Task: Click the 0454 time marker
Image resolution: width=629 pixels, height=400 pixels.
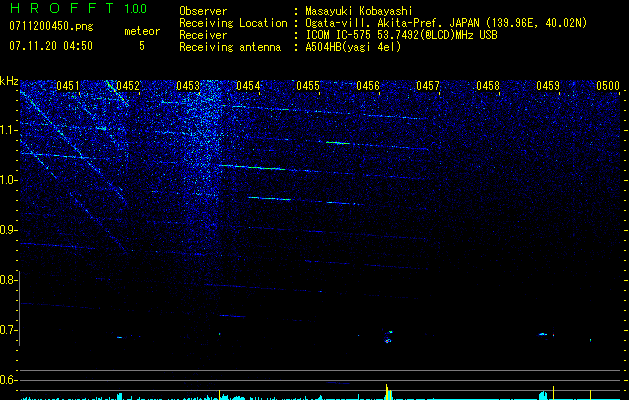Action: coord(248,86)
